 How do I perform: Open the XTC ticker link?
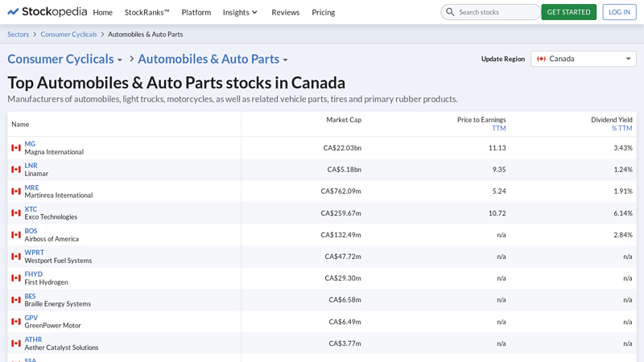(31, 209)
